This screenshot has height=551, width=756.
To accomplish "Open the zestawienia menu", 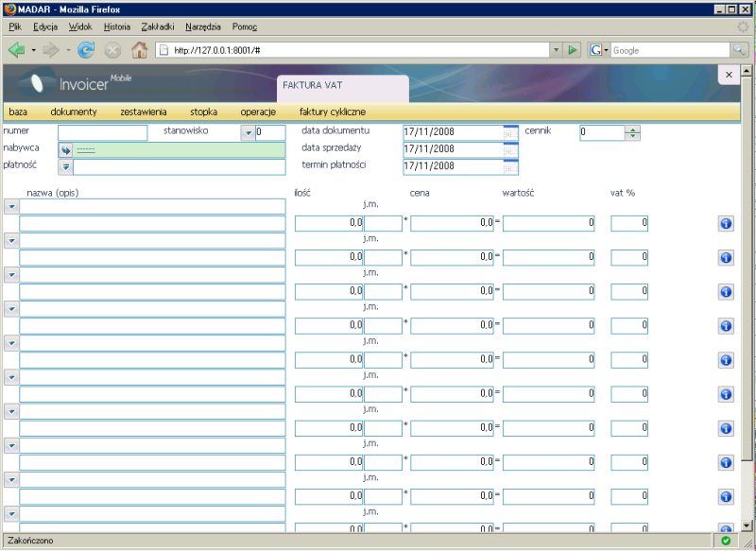I will click(x=144, y=112).
